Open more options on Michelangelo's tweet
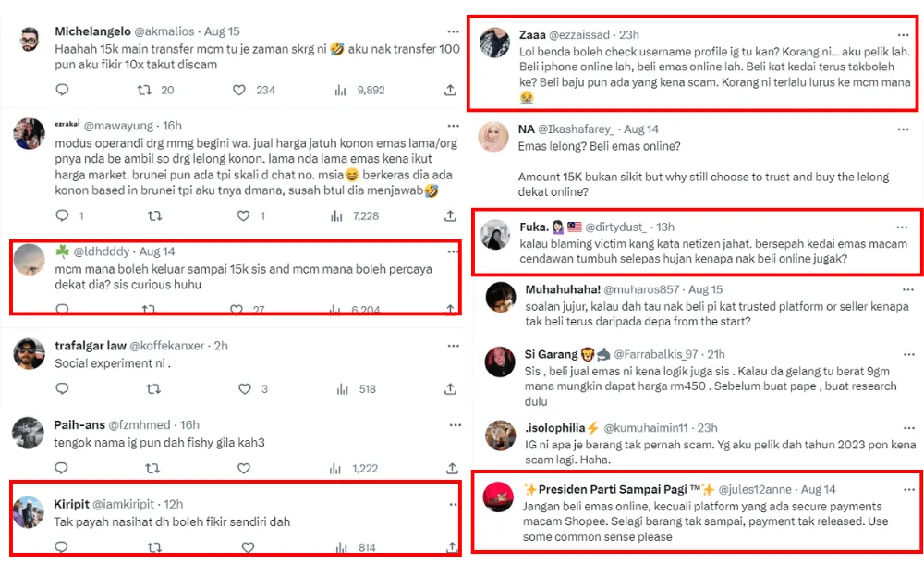 [452, 31]
